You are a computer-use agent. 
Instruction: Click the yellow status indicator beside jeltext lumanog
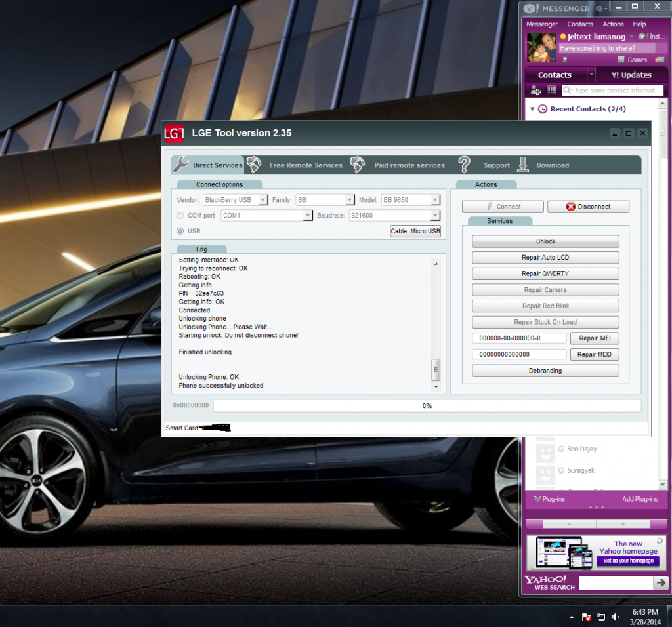tap(563, 37)
